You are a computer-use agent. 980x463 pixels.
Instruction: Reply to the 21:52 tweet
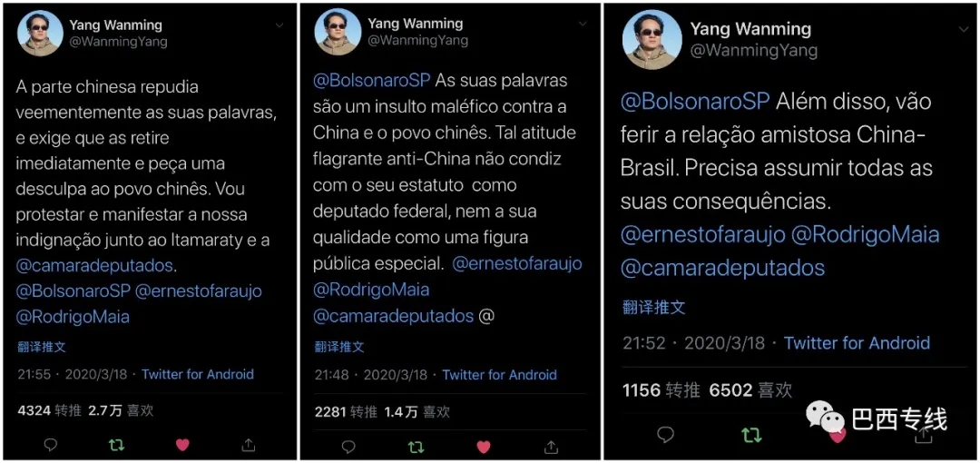pyautogui.click(x=666, y=434)
